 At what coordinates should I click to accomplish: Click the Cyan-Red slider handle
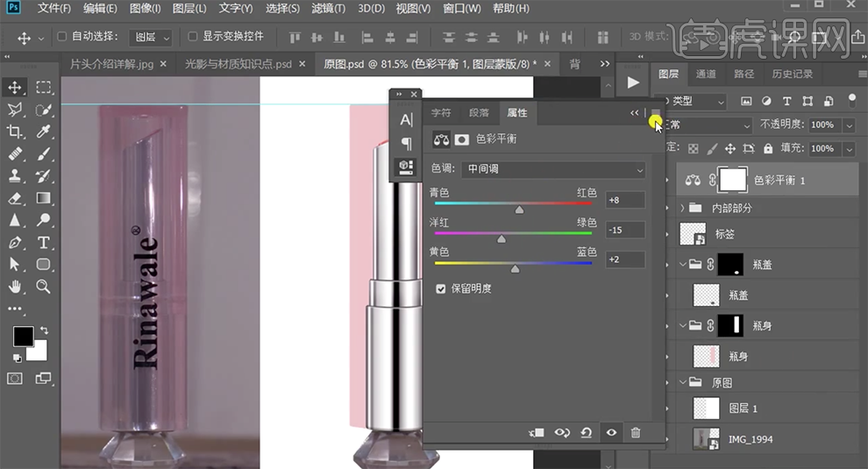tap(519, 210)
